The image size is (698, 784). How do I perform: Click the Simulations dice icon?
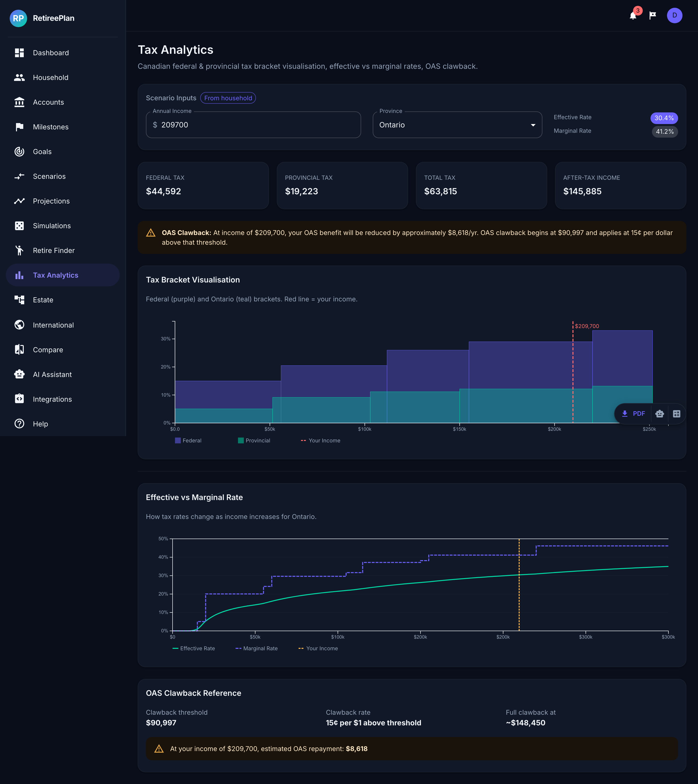tap(19, 226)
